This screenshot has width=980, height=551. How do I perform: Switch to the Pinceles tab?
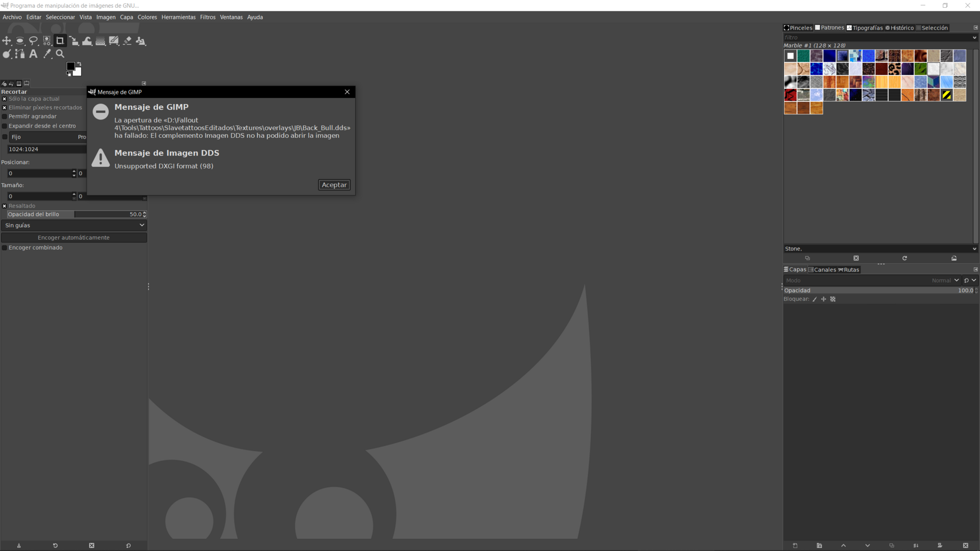(798, 28)
